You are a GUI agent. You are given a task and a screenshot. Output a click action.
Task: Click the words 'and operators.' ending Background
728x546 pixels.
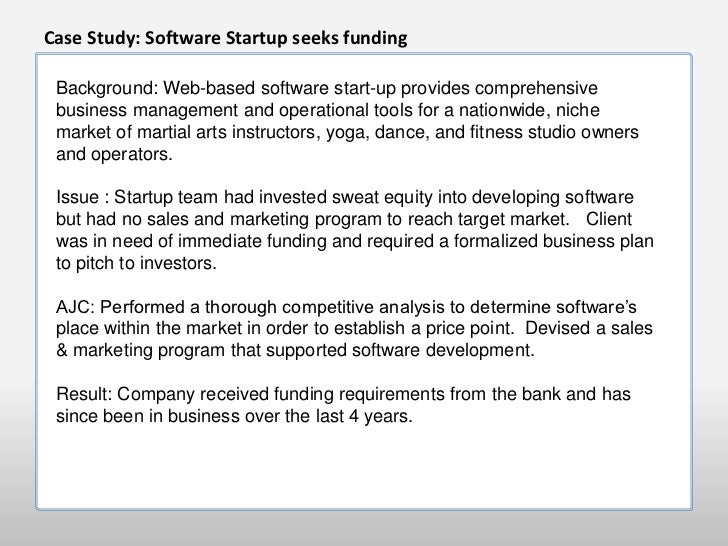point(114,156)
